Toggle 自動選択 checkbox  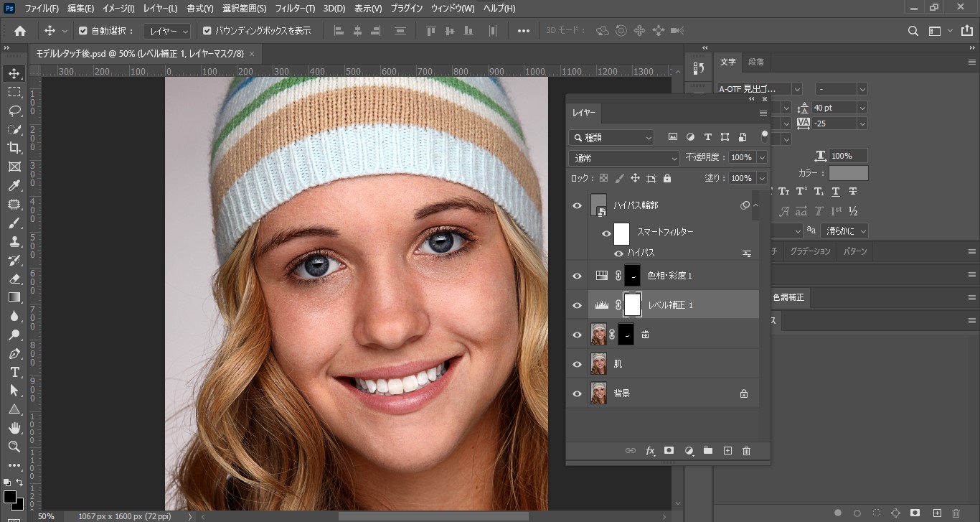tap(83, 31)
